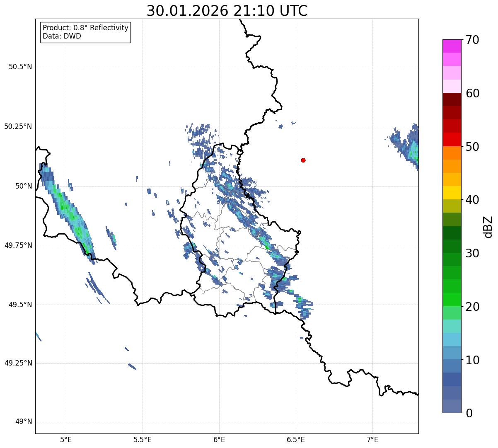The width and height of the screenshot is (498, 448).
Task: Click the 50.25°N latitude label
Action: [18, 126]
